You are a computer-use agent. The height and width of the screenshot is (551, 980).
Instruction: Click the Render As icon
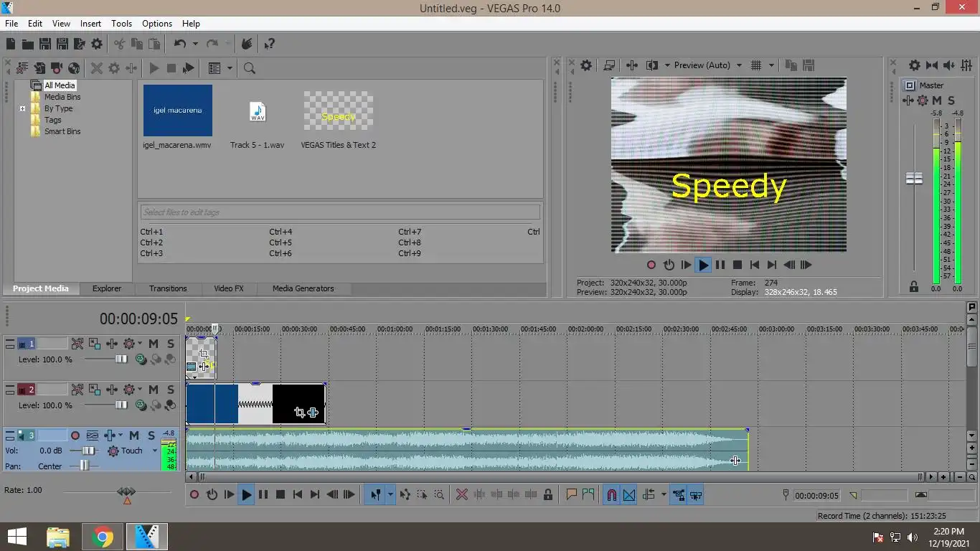(x=80, y=44)
